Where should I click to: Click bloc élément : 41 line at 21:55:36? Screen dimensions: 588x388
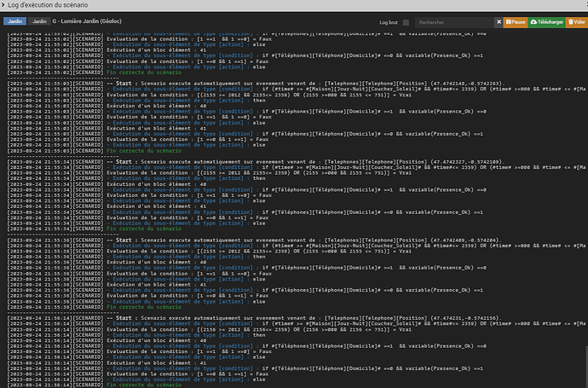(x=107, y=285)
